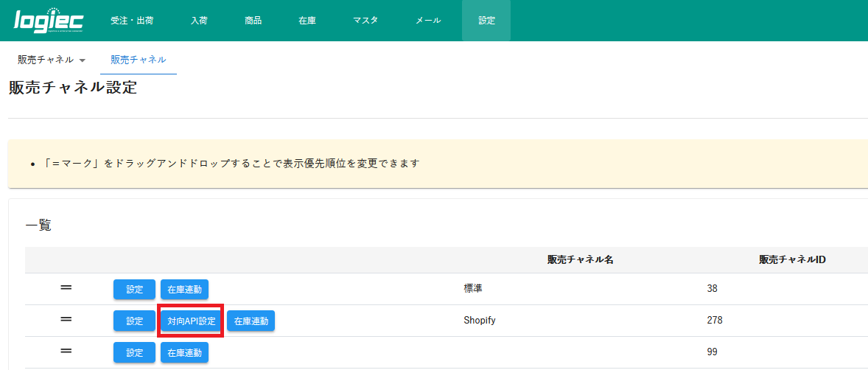Grab the drag handle for the 標準 row
The width and height of the screenshot is (868, 370).
(x=66, y=288)
